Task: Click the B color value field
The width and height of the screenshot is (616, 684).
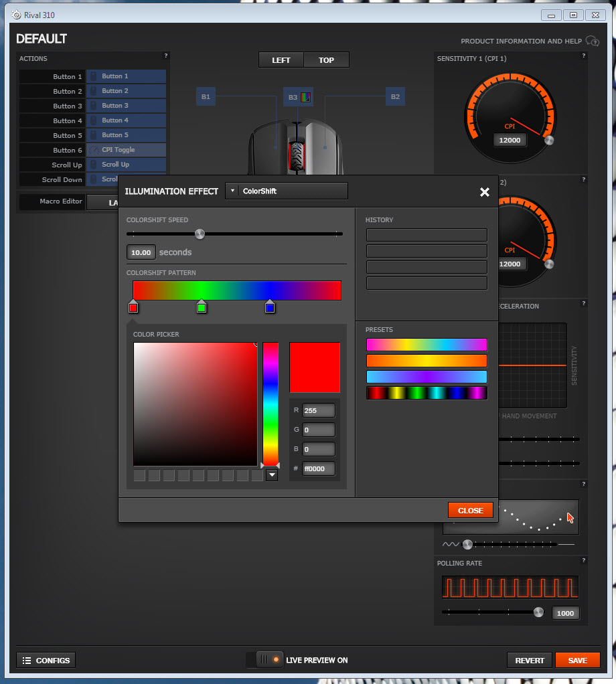Action: (x=319, y=449)
